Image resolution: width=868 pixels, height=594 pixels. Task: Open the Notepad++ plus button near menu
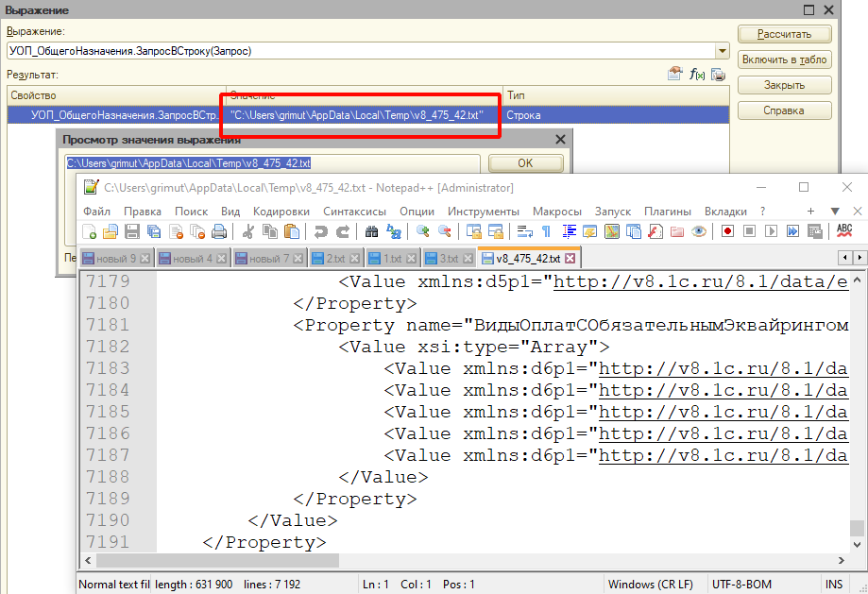[810, 212]
